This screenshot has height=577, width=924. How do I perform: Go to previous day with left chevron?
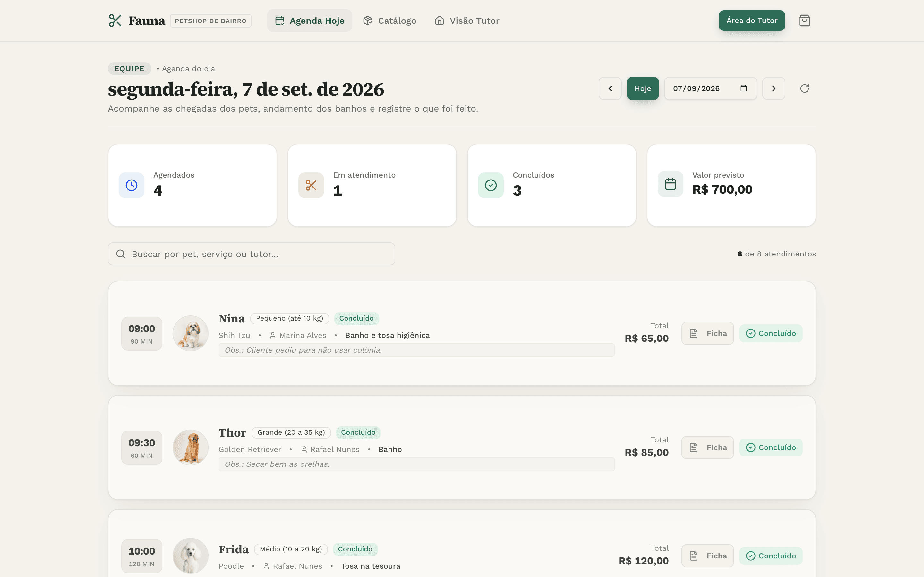(610, 88)
